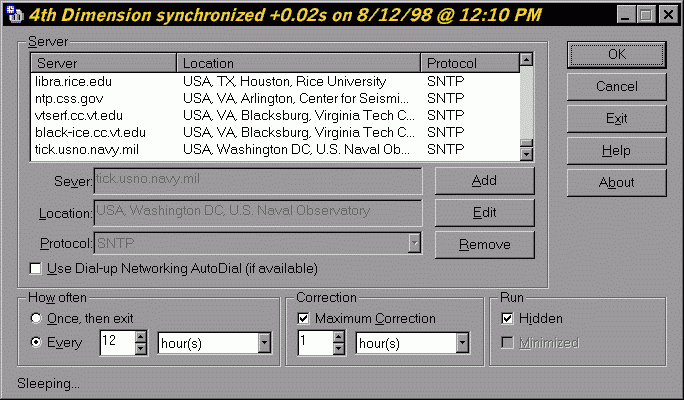Viewport: 684px width, 400px height.
Task: Open the Correction unit dropdown
Action: coord(461,343)
